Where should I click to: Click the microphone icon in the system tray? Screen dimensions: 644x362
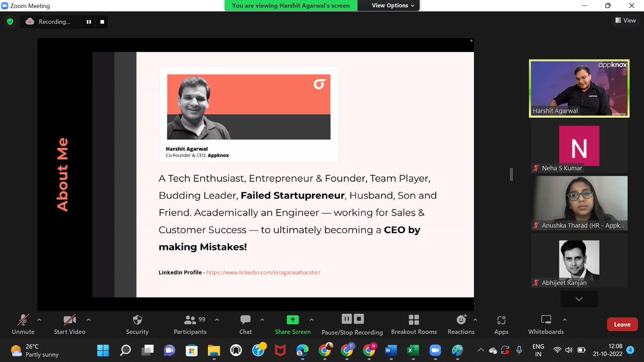(519, 350)
